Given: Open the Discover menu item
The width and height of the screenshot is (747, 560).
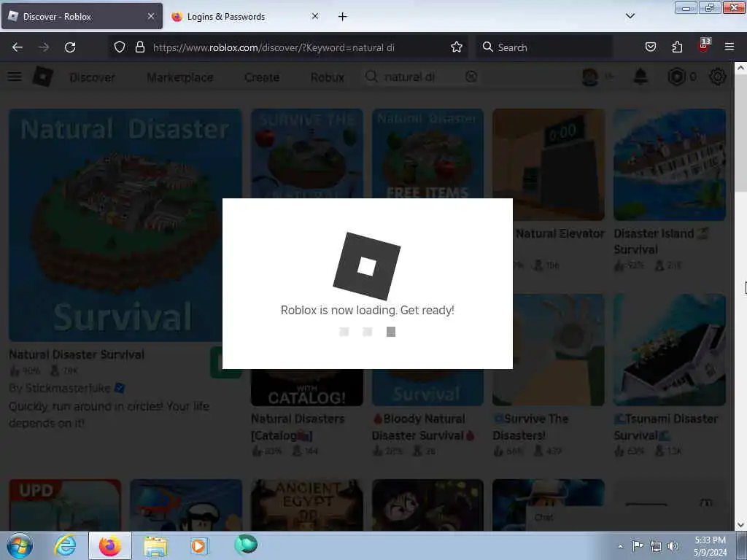Looking at the screenshot, I should tap(93, 77).
